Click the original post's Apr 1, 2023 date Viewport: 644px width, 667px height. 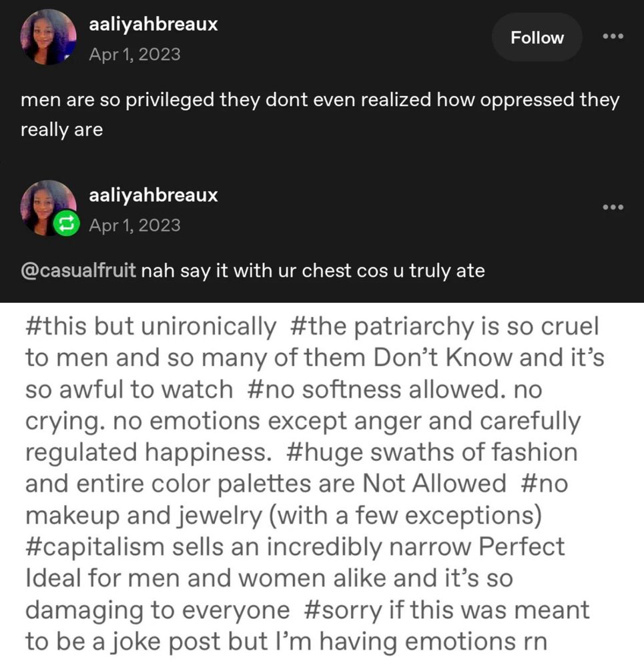click(134, 54)
